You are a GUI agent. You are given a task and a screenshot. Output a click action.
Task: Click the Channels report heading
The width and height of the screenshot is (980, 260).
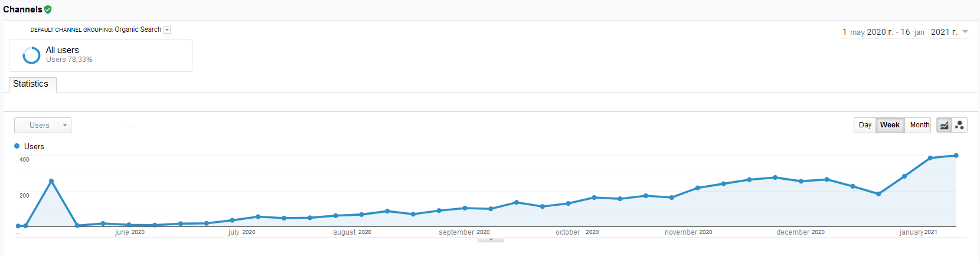pos(22,9)
